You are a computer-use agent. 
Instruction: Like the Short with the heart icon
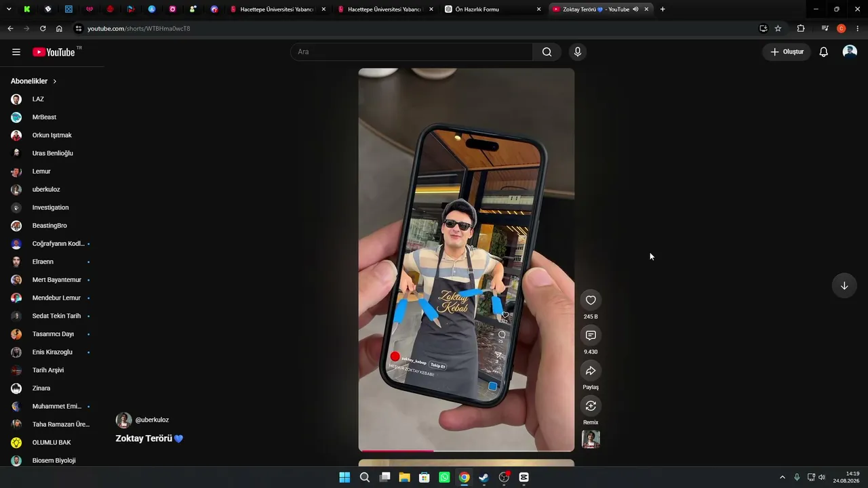[591, 300]
